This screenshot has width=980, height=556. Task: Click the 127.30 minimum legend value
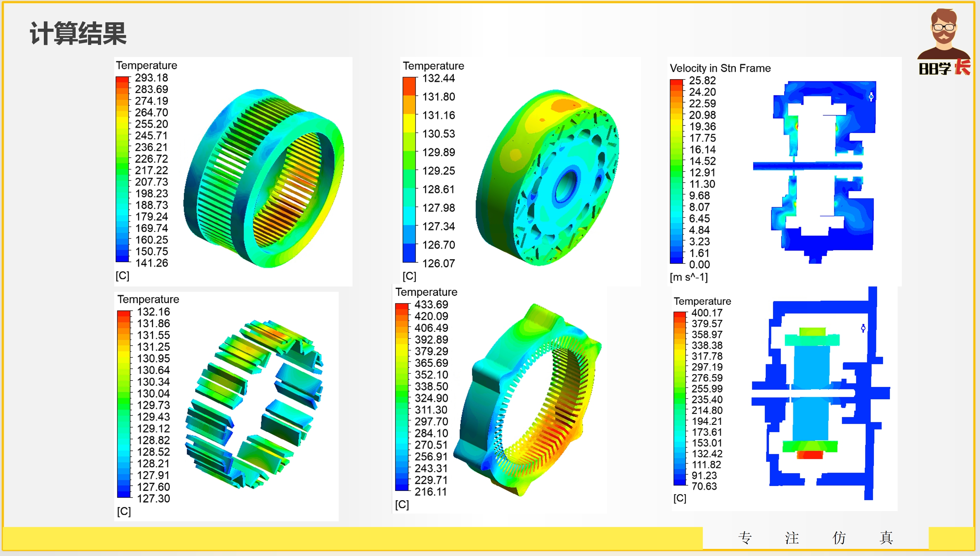click(x=153, y=498)
